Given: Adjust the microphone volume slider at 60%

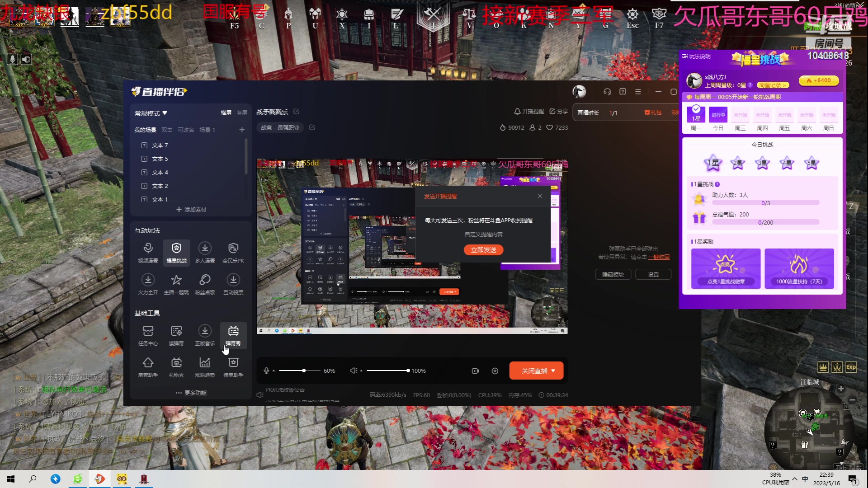Looking at the screenshot, I should coord(304,371).
